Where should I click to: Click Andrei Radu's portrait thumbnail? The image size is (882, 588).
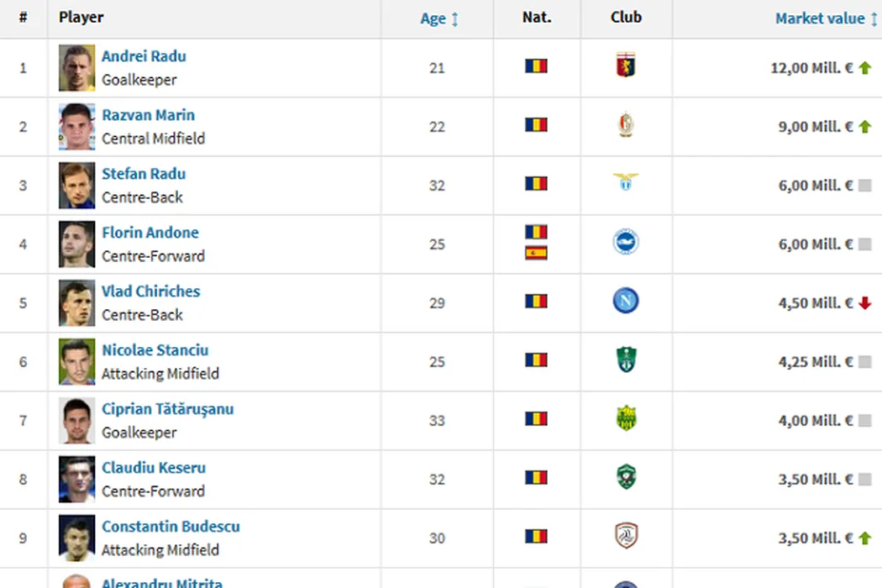(76, 68)
